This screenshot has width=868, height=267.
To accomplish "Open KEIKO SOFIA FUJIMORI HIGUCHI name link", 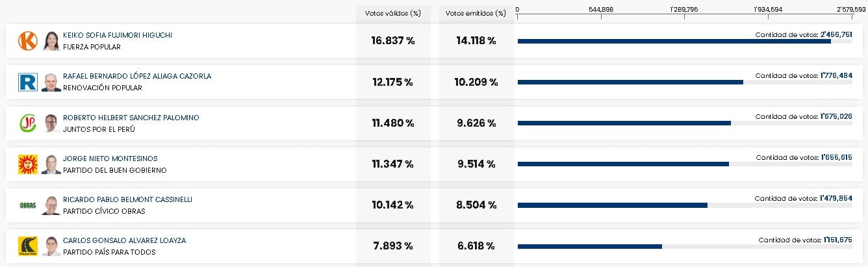I will click(x=117, y=35).
